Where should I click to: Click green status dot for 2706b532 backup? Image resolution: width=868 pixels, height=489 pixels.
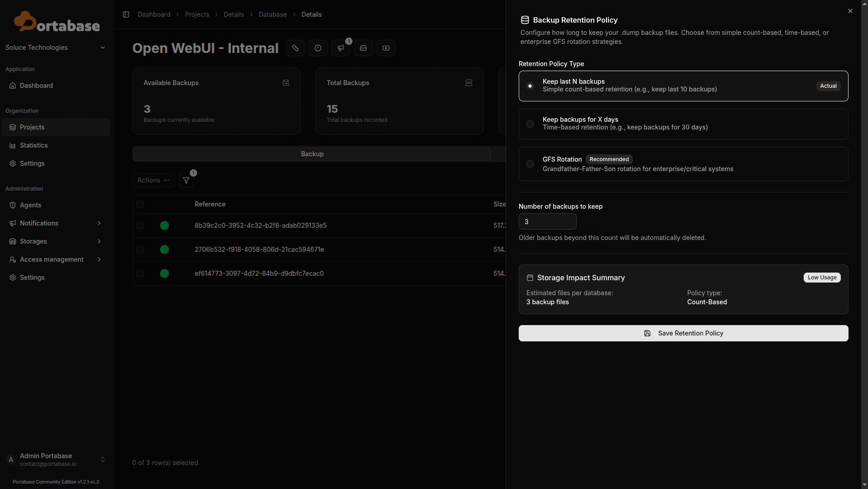tap(164, 249)
